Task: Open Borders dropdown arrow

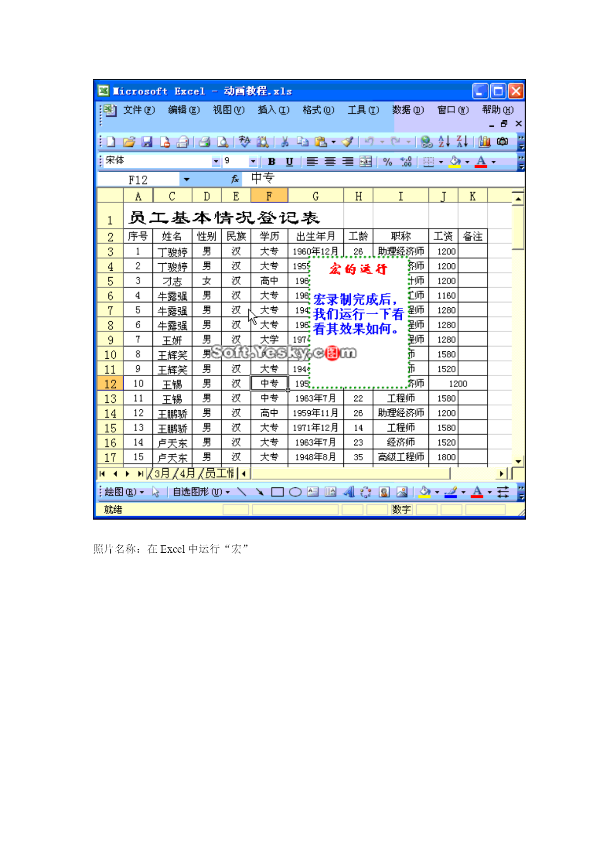Action: click(x=441, y=161)
